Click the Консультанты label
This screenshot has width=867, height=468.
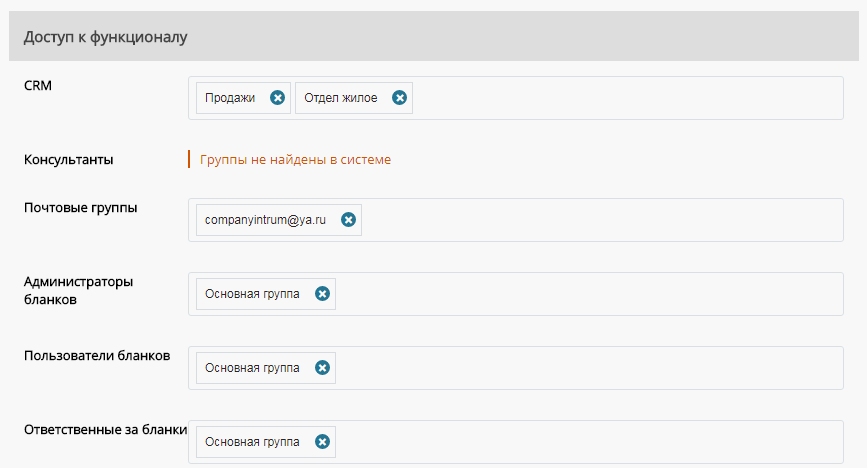[69, 160]
